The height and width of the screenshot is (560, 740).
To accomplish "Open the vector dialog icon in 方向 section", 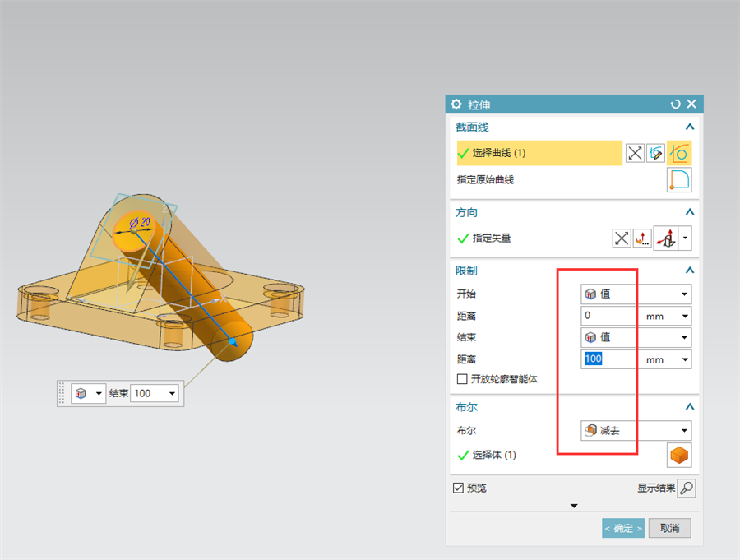I will [x=642, y=238].
